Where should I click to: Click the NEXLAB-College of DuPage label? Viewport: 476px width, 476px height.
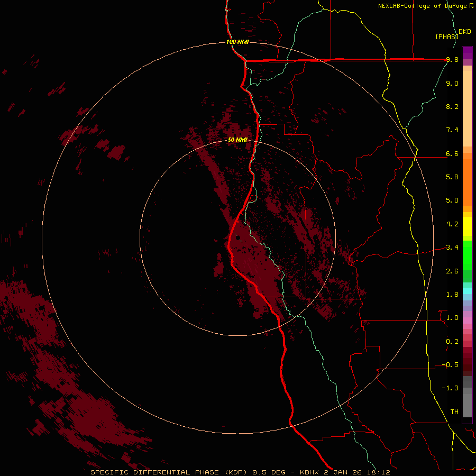(x=422, y=6)
